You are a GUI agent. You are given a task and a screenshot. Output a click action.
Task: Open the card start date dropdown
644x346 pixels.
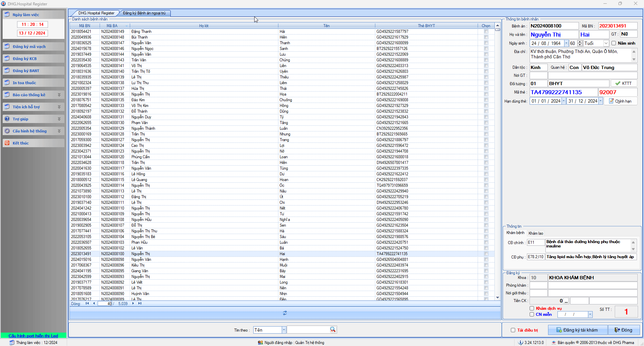(563, 101)
